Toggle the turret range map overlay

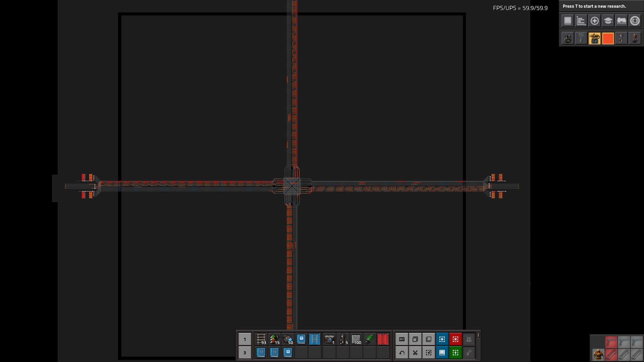(x=594, y=39)
